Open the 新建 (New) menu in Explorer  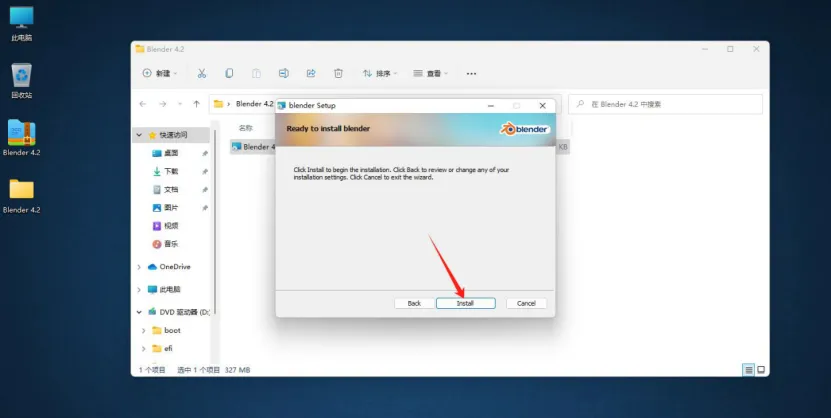click(x=160, y=73)
